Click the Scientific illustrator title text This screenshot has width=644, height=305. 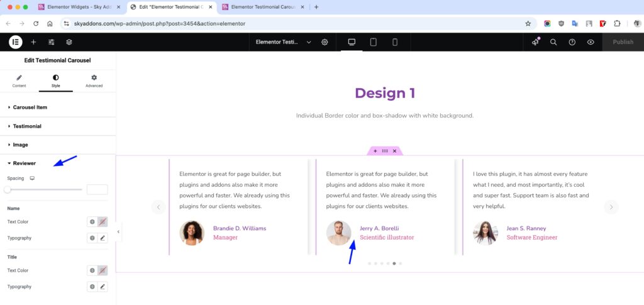[387, 237]
